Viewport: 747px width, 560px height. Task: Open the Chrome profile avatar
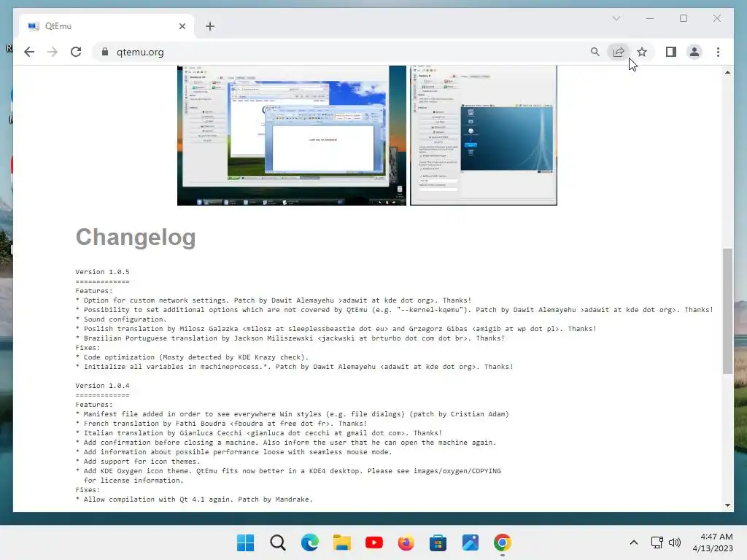(x=694, y=52)
